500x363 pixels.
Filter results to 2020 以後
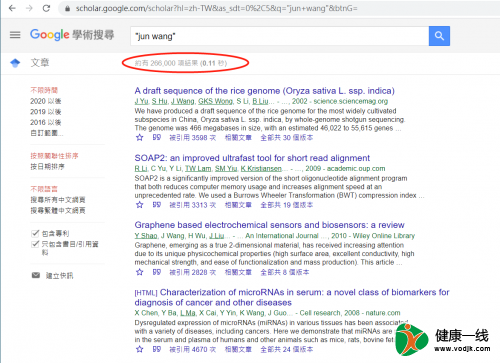coord(46,101)
